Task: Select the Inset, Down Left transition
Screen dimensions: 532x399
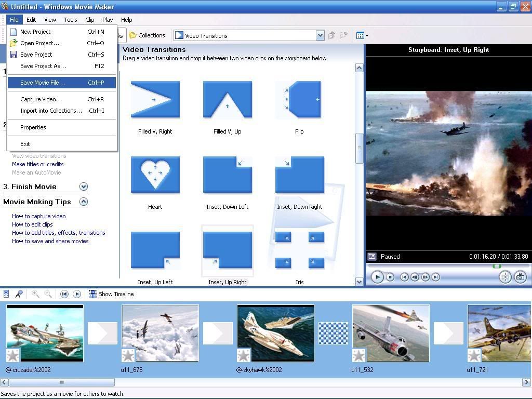Action: [x=228, y=175]
